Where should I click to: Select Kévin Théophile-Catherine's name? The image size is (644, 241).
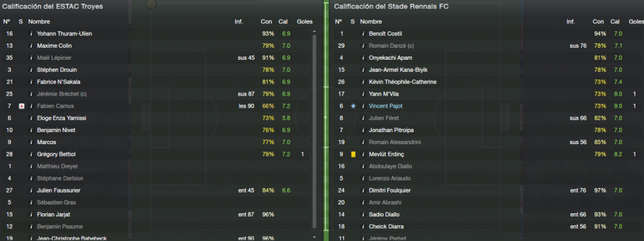coord(402,82)
